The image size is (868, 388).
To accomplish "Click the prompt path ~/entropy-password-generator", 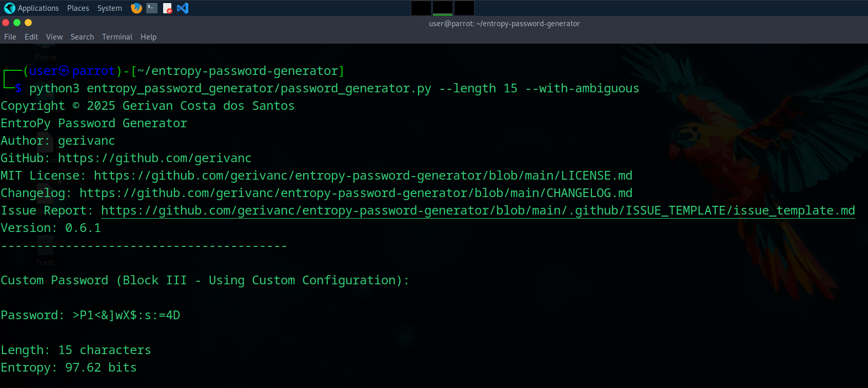I will [x=238, y=71].
